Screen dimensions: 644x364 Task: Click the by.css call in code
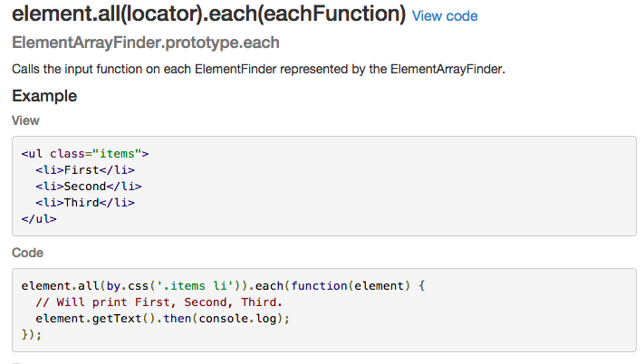pyautogui.click(x=128, y=286)
